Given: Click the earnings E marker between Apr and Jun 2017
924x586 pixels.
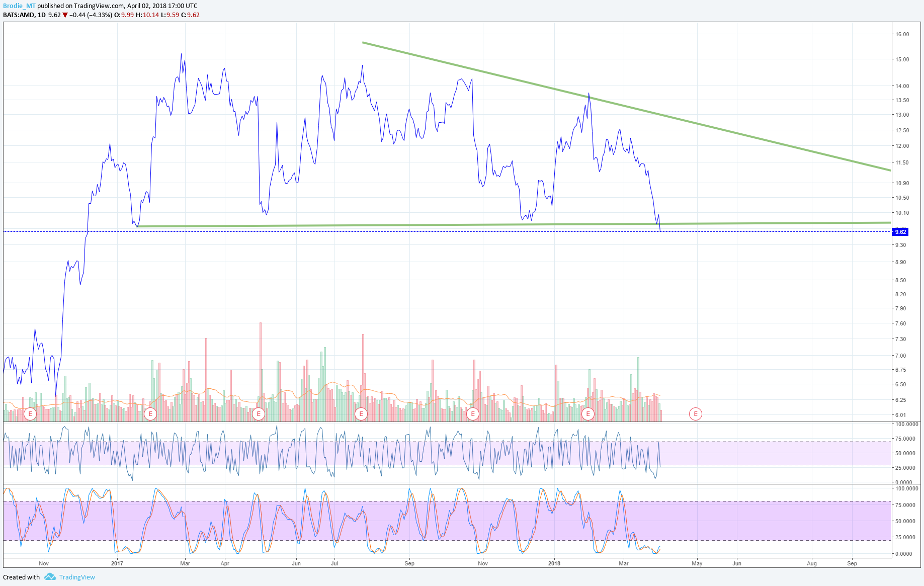Looking at the screenshot, I should [259, 414].
